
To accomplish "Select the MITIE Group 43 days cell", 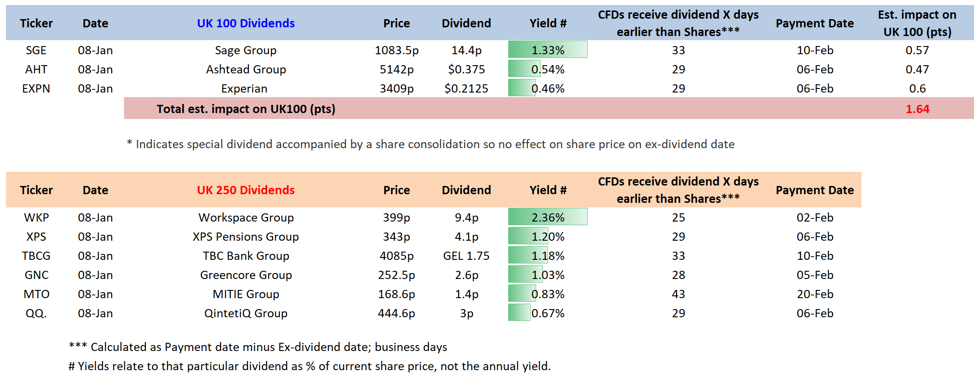I will (x=678, y=294).
